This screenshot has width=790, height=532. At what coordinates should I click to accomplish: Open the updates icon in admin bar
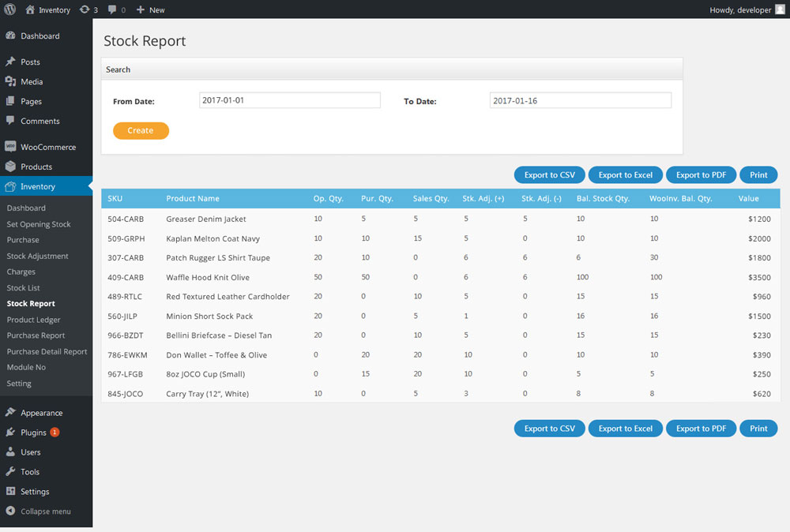tap(85, 9)
